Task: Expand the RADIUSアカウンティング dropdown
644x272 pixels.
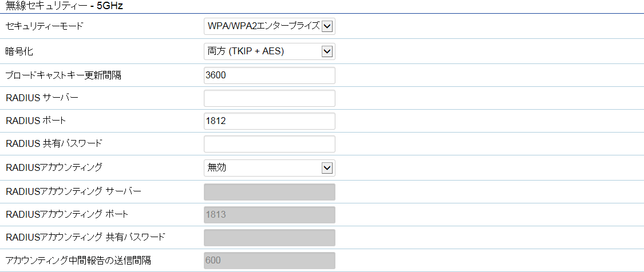Action: [x=270, y=168]
